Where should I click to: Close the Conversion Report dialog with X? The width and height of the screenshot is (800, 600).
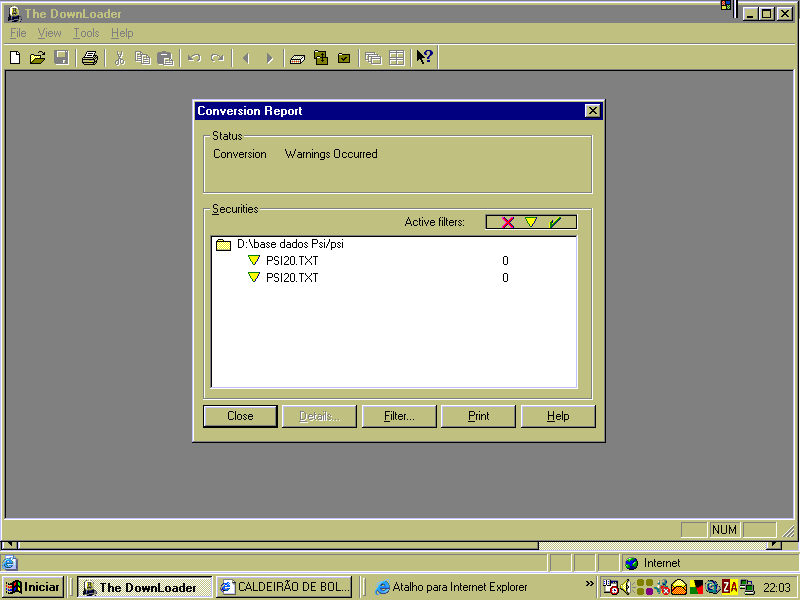coord(592,111)
